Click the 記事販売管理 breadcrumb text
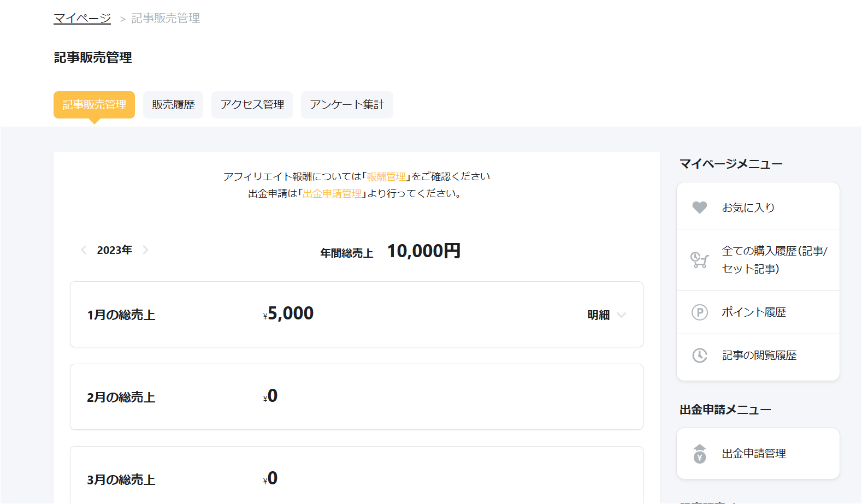 [x=166, y=19]
